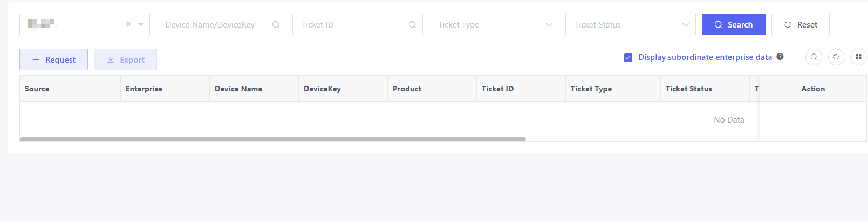Open column settings grid icon

click(858, 57)
